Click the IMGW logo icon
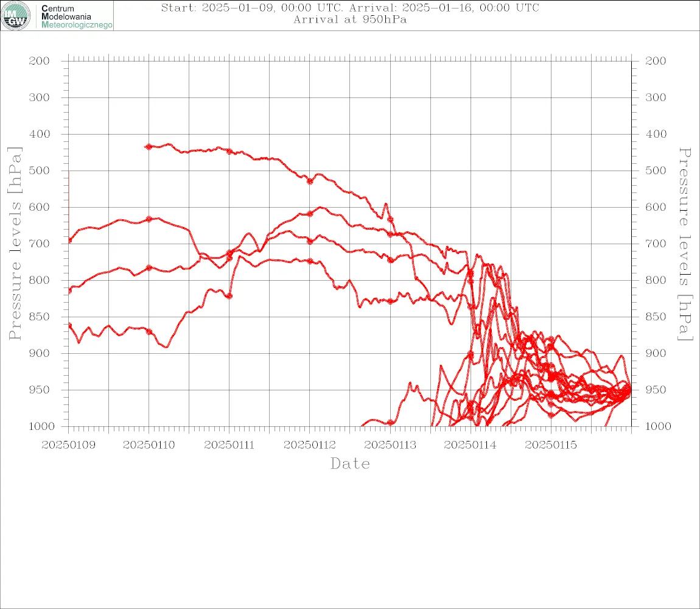 (16, 16)
